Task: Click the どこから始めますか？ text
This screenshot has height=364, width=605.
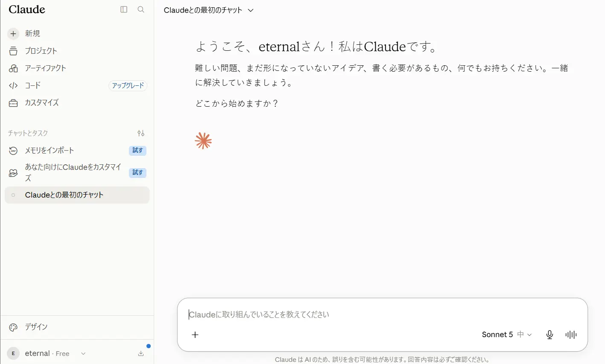Action: [x=237, y=104]
